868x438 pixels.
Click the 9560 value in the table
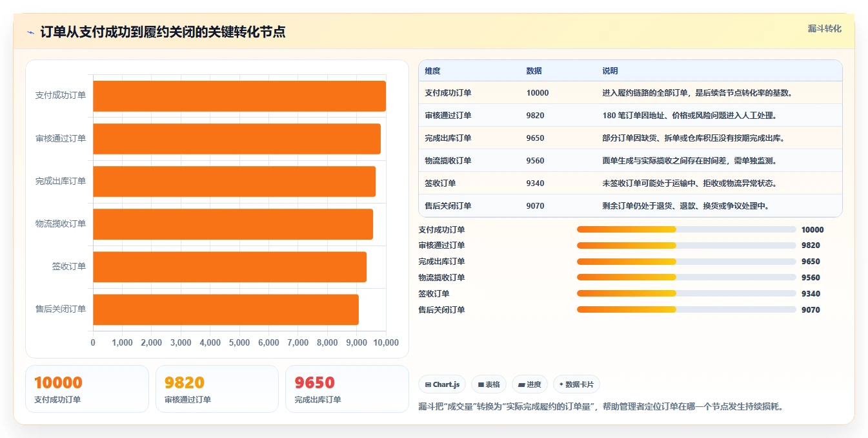pos(535,161)
